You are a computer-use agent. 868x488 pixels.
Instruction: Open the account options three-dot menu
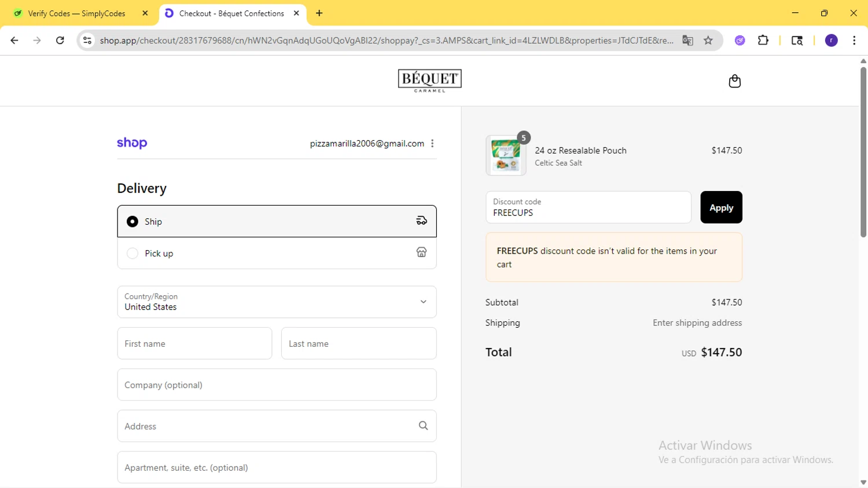tap(432, 144)
